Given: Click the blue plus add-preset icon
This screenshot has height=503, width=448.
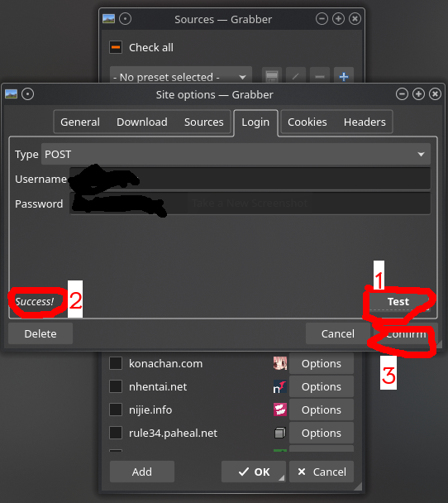Looking at the screenshot, I should pos(344,76).
